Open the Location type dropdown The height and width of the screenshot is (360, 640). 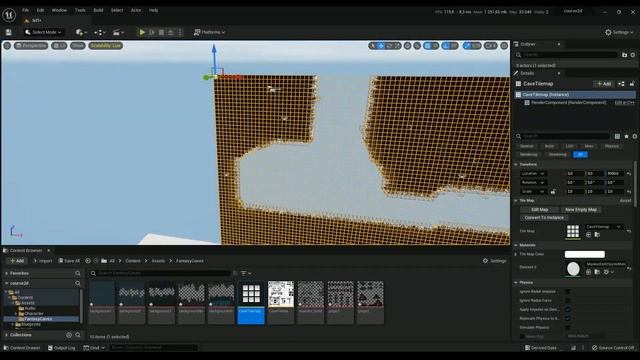(532, 173)
